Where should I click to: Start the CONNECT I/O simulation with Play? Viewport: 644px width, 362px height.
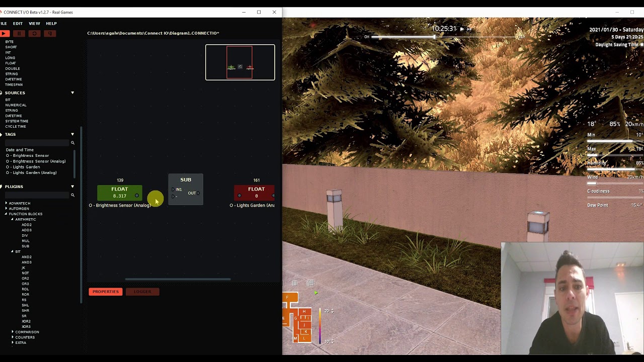5,34
